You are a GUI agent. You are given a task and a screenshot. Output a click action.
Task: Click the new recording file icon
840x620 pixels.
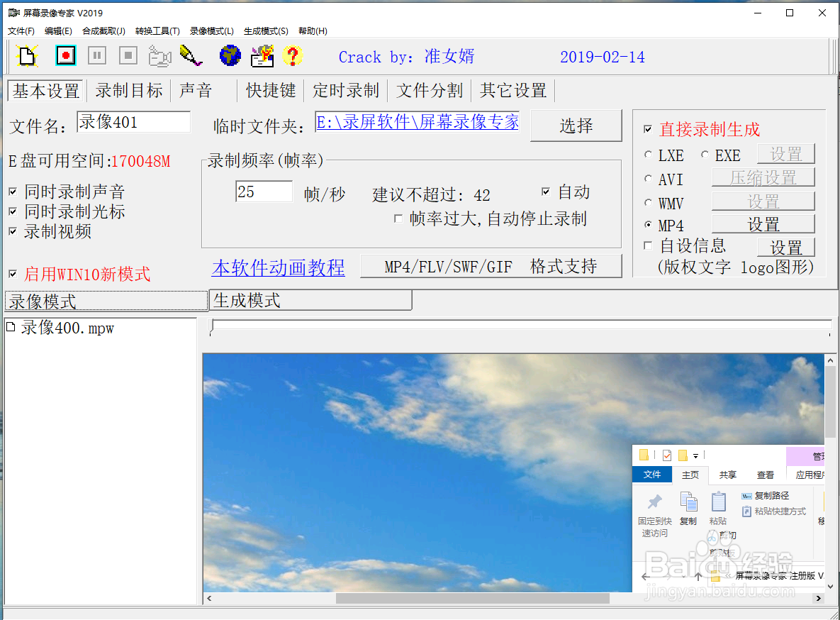pyautogui.click(x=27, y=55)
